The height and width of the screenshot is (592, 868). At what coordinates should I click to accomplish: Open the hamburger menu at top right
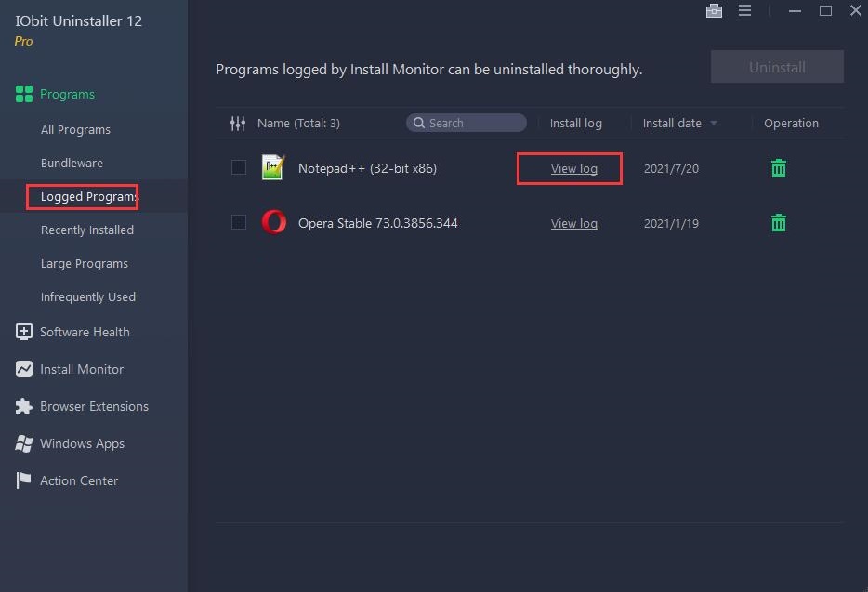(x=744, y=11)
